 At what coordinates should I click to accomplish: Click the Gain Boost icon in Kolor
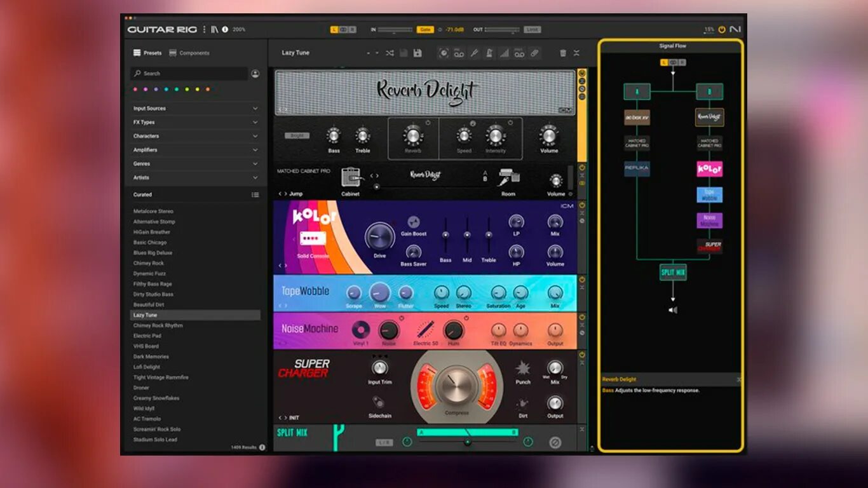(x=414, y=222)
